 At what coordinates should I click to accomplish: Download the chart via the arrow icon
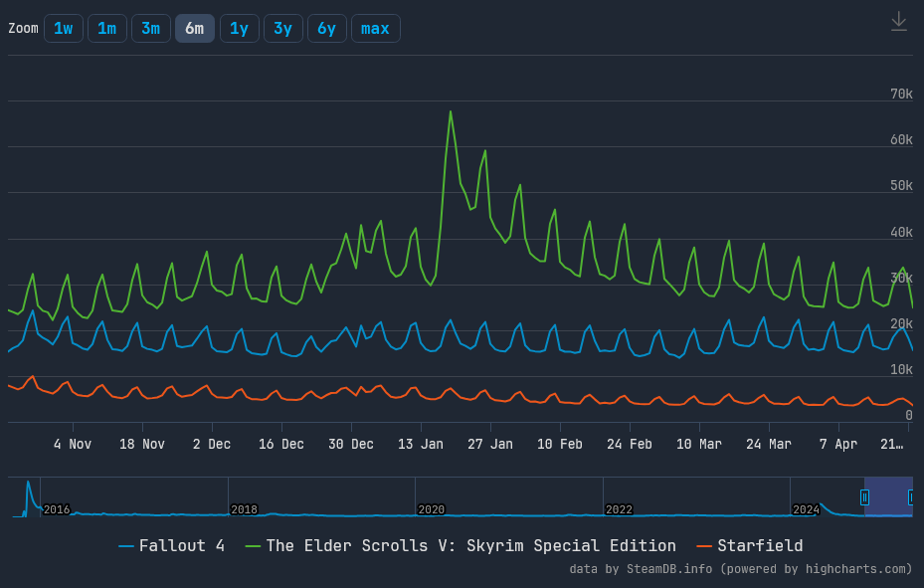[899, 21]
